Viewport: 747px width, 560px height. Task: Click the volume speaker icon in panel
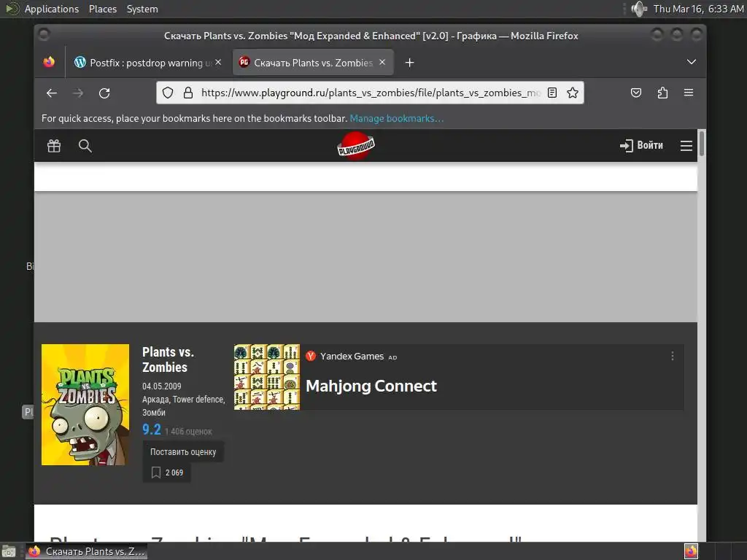coord(638,9)
